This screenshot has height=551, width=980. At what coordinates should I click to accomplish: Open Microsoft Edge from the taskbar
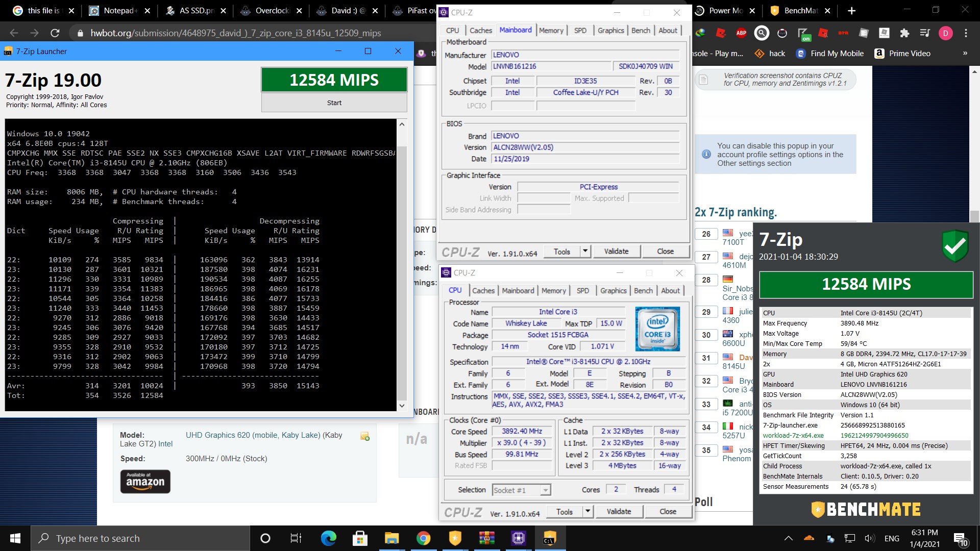click(328, 538)
